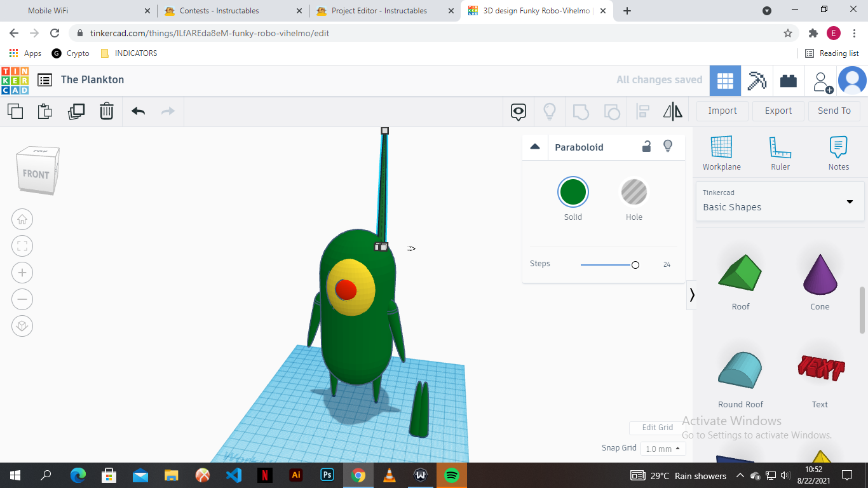Reload the page
Screen dimensions: 868x488
point(55,33)
